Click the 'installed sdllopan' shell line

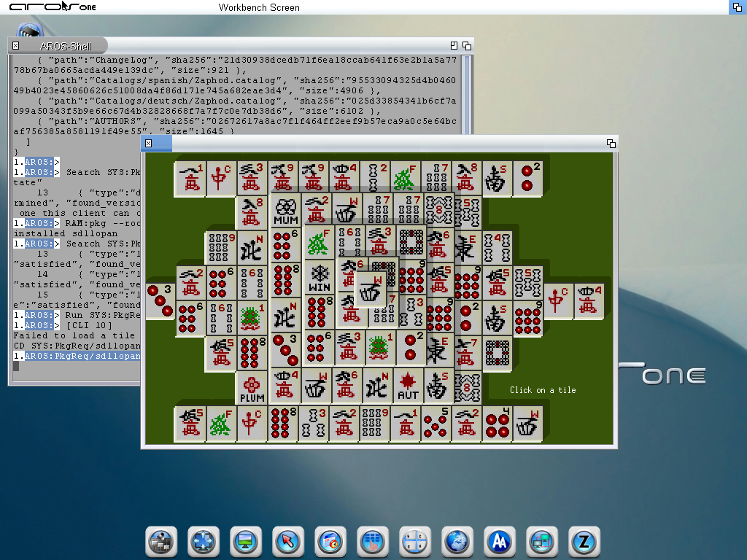click(x=65, y=233)
